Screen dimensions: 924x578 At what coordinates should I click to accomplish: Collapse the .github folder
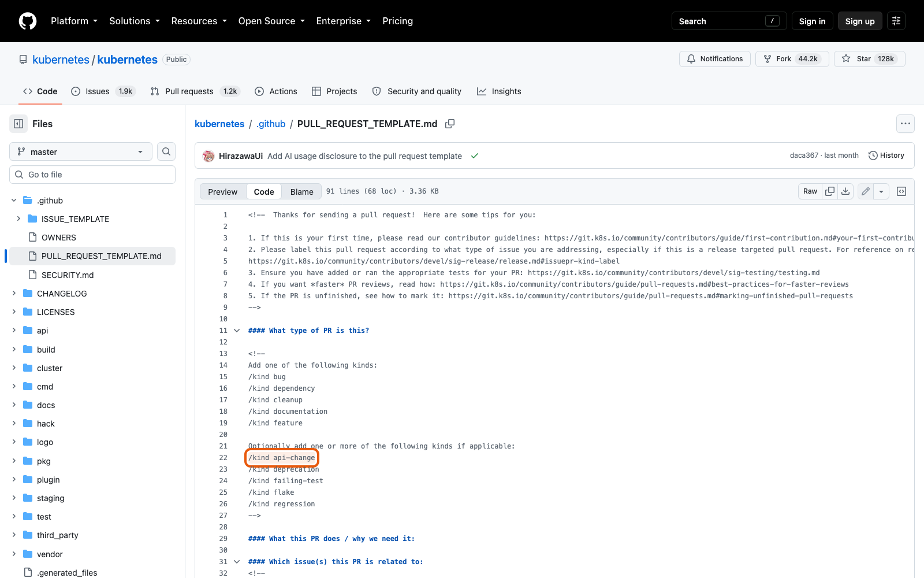click(14, 201)
